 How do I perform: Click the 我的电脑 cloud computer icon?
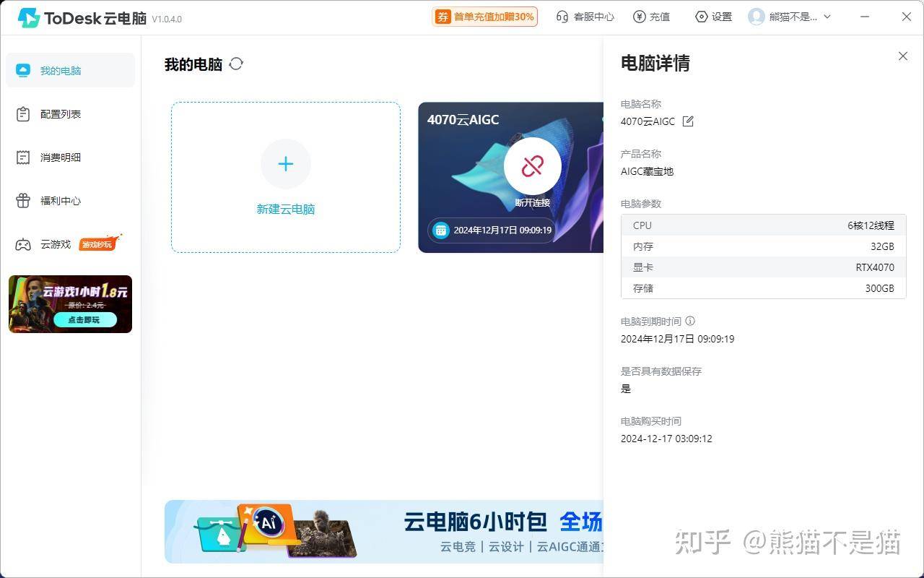pyautogui.click(x=23, y=70)
